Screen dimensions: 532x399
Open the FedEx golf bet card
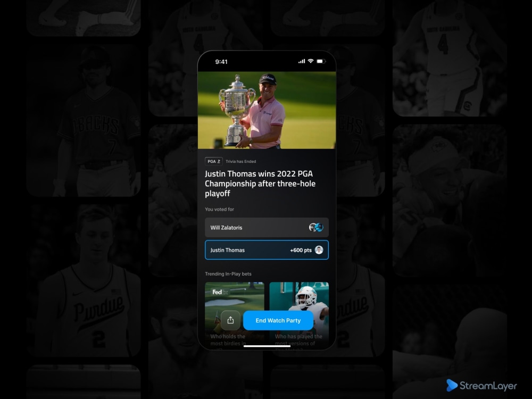click(235, 315)
